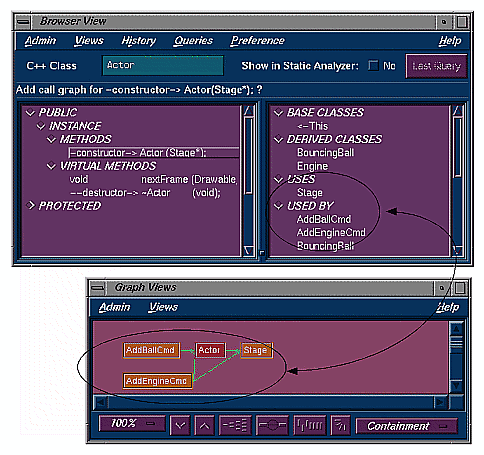The width and height of the screenshot is (484, 455).
Task: Open the Admin menu in Browser View
Action: [40, 41]
